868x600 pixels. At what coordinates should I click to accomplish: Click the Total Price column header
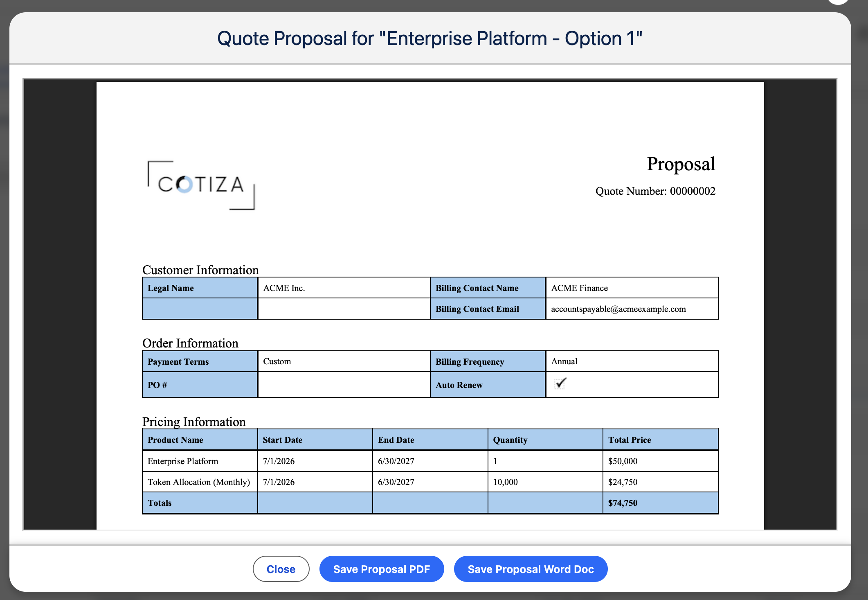661,440
